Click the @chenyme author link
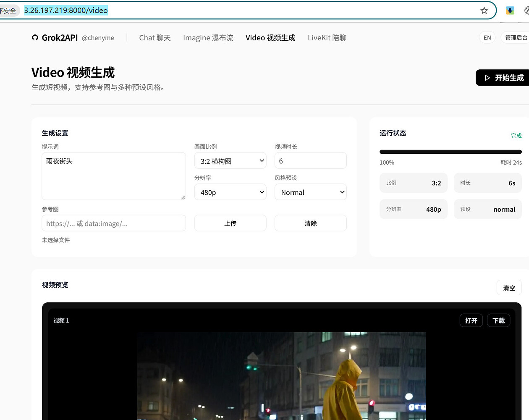Image resolution: width=529 pixels, height=420 pixels. click(x=98, y=38)
